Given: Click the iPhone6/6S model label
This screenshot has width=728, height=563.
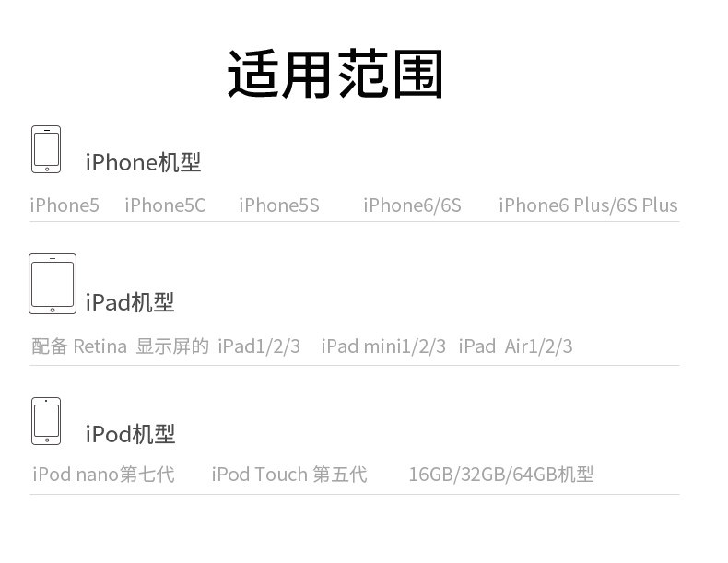Looking at the screenshot, I should point(412,205).
